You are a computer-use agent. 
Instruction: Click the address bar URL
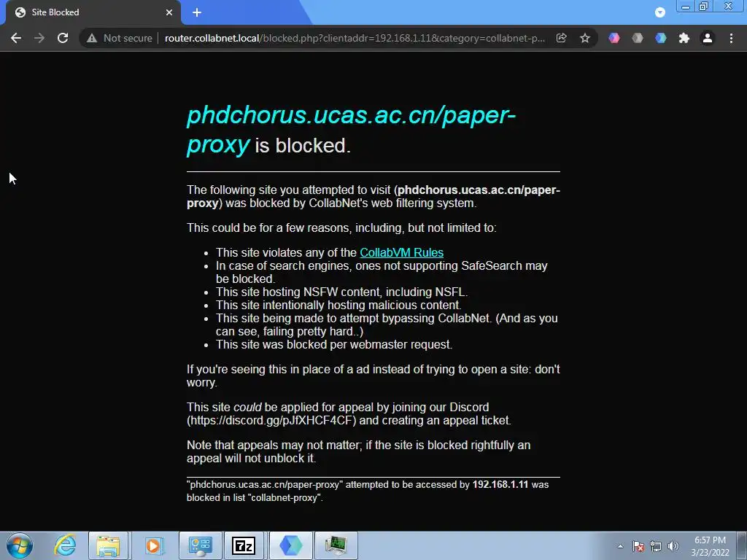(355, 38)
